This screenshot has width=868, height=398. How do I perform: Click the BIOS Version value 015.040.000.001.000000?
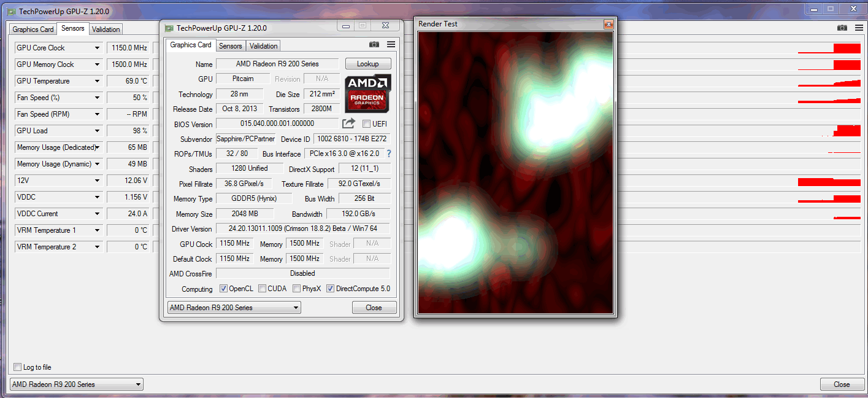click(x=277, y=123)
